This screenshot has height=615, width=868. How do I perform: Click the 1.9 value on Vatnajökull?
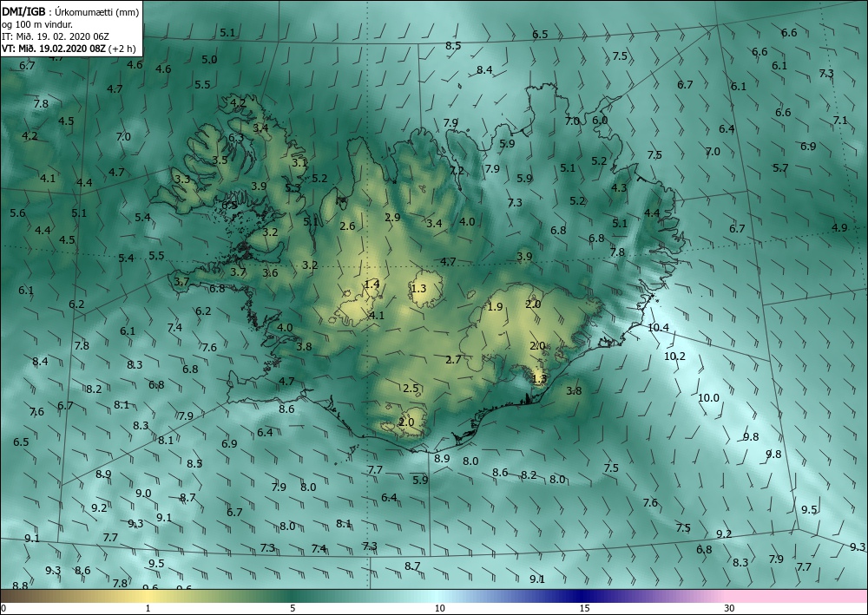point(495,307)
